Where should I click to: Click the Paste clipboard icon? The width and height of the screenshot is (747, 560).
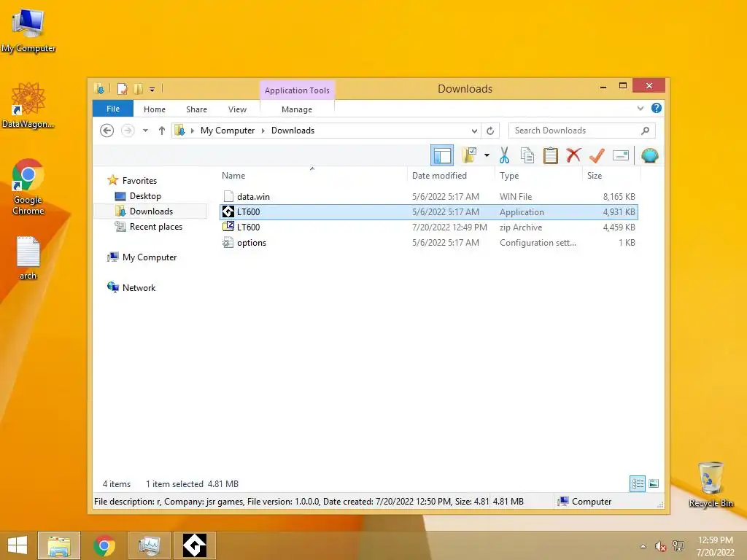tap(551, 155)
